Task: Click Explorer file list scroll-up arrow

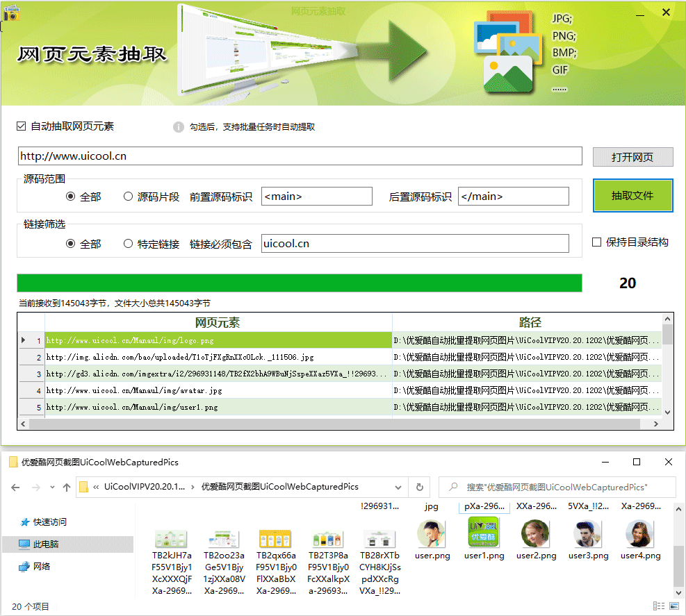Action: click(x=678, y=509)
